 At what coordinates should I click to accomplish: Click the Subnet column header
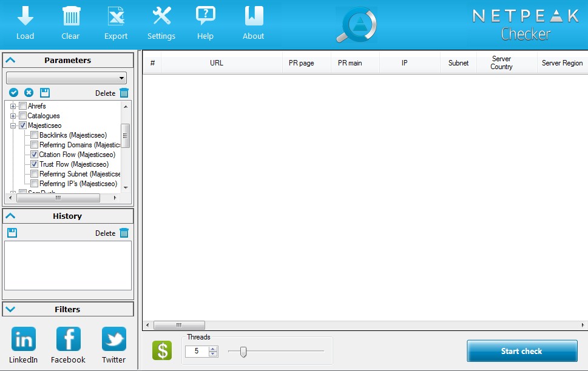tap(458, 63)
